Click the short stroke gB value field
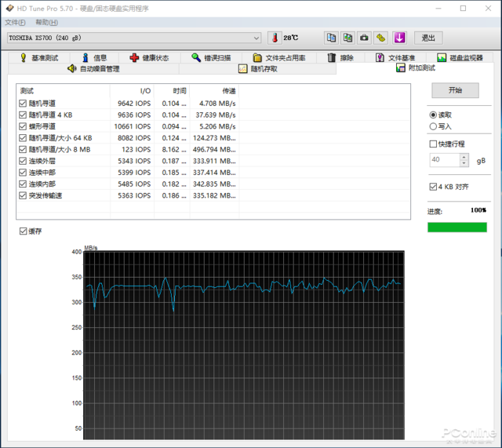 click(x=445, y=160)
